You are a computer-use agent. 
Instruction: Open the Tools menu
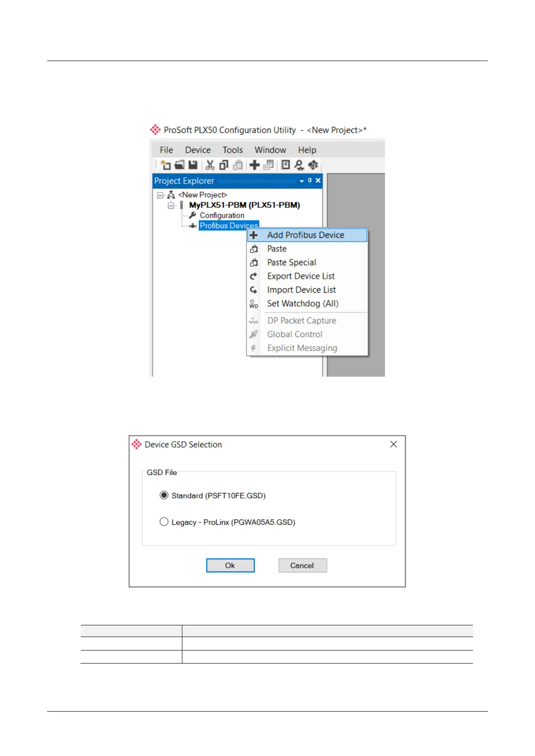(233, 150)
